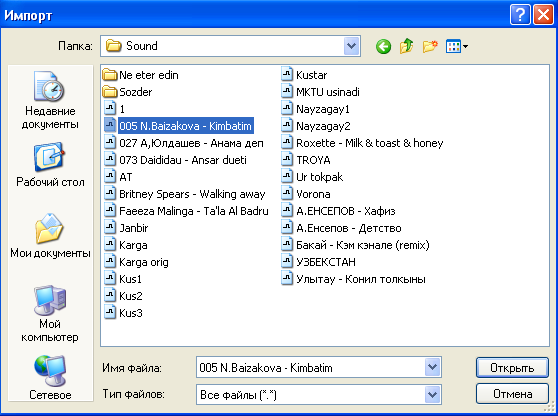Expand the Имя файла dropdown arrow
The width and height of the screenshot is (558, 416).
pyautogui.click(x=432, y=367)
